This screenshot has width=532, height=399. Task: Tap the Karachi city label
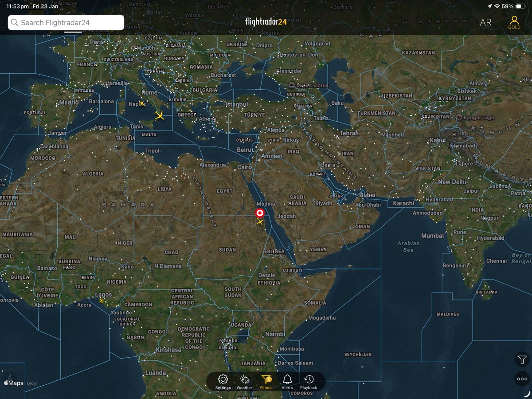(x=403, y=203)
